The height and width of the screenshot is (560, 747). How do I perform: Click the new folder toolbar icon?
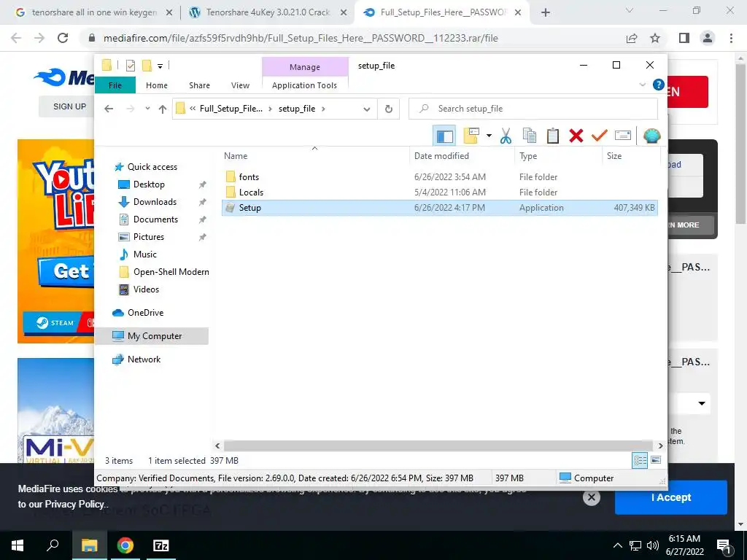tap(471, 136)
